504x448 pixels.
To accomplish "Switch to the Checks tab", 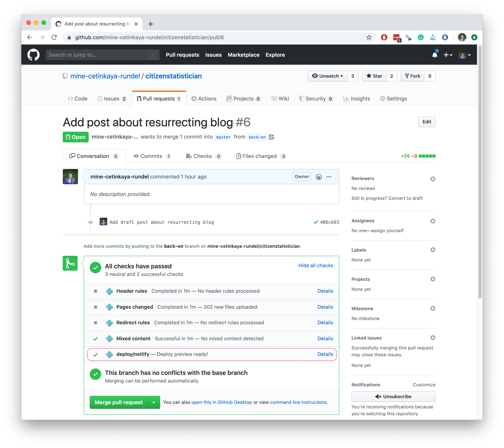I will click(204, 156).
